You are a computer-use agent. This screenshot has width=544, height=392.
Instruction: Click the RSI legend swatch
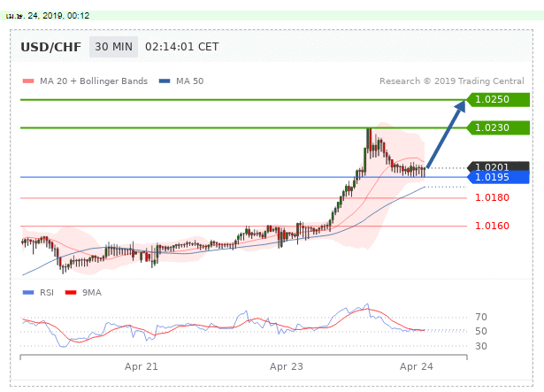28,293
